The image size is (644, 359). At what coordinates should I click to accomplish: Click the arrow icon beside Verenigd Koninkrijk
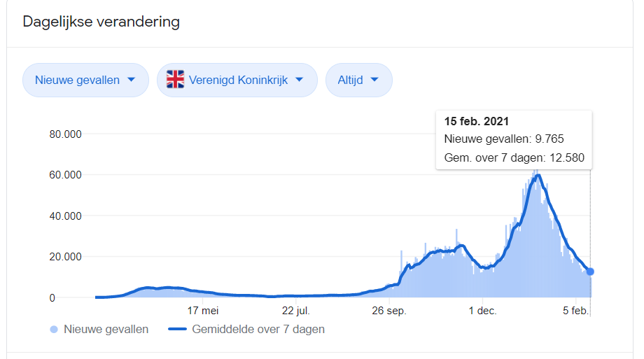(x=300, y=80)
